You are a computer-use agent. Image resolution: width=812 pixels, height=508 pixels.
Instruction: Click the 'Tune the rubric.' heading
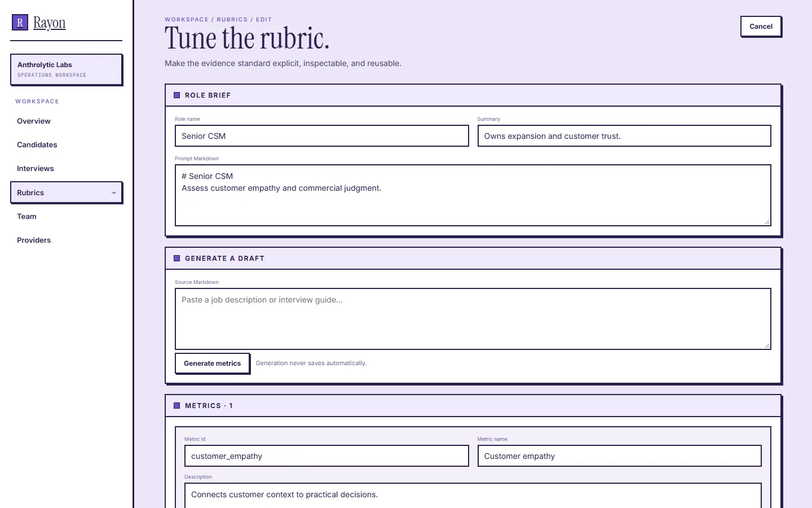pyautogui.click(x=247, y=38)
